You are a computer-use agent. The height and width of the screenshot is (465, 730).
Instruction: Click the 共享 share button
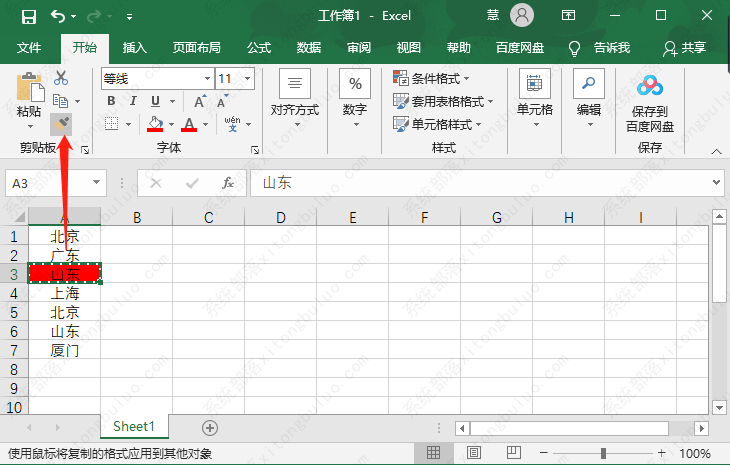(685, 47)
